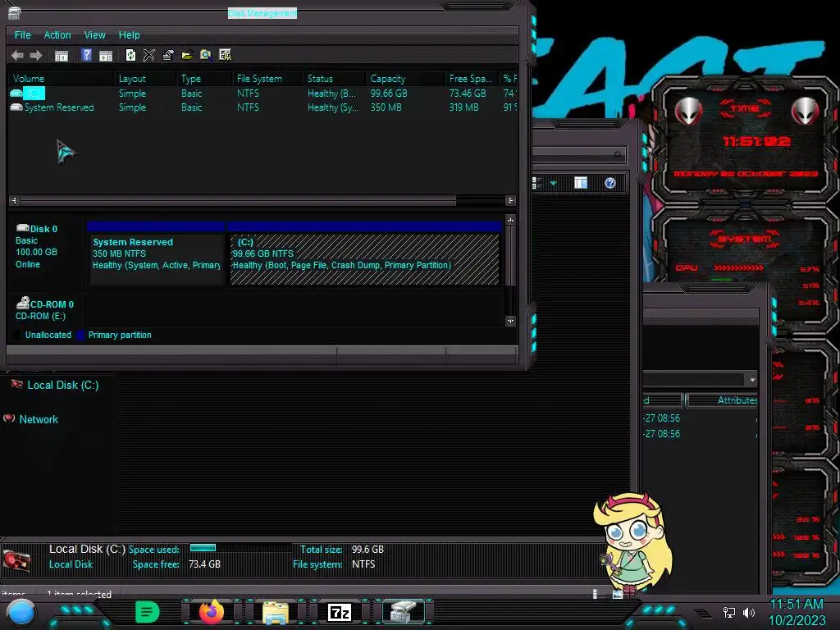The image size is (840, 630).
Task: Open the network tray icon
Action: [729, 612]
